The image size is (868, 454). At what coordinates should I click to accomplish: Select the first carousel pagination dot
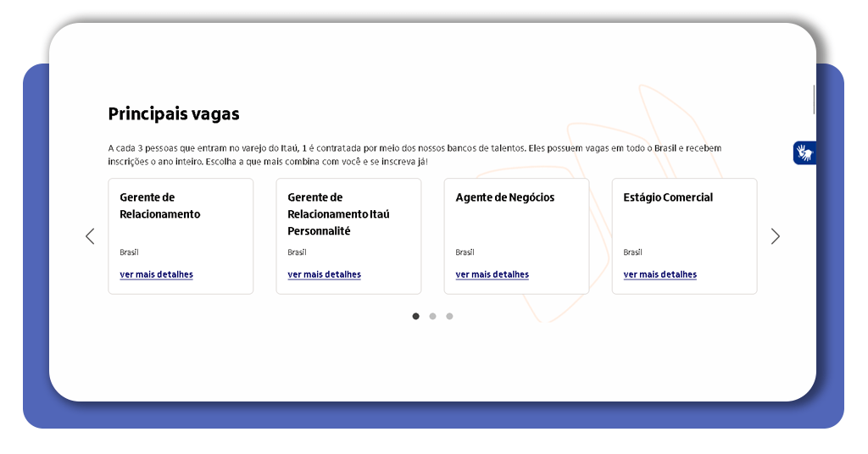coord(415,316)
